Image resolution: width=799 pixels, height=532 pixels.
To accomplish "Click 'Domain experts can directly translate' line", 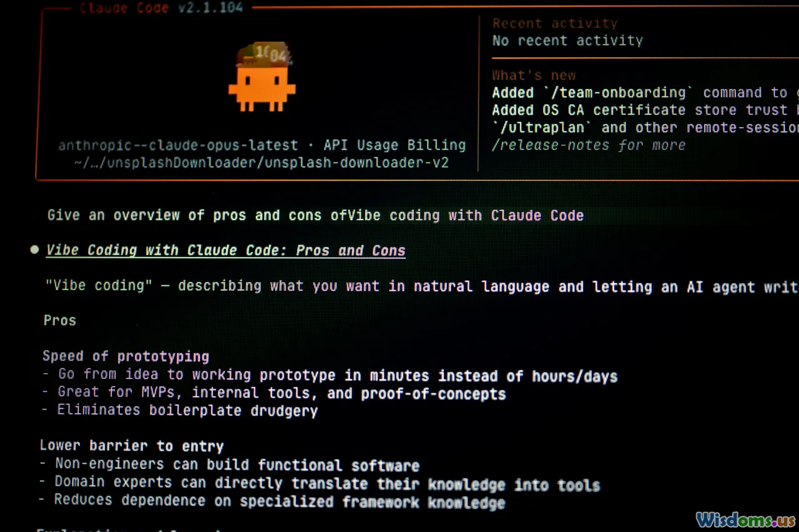I will click(320, 483).
